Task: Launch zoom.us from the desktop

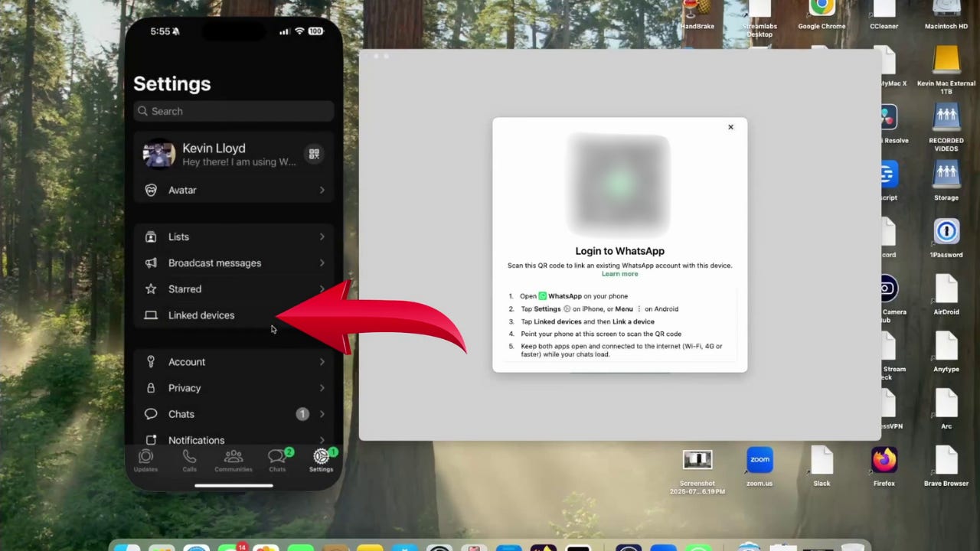Action: tap(759, 460)
